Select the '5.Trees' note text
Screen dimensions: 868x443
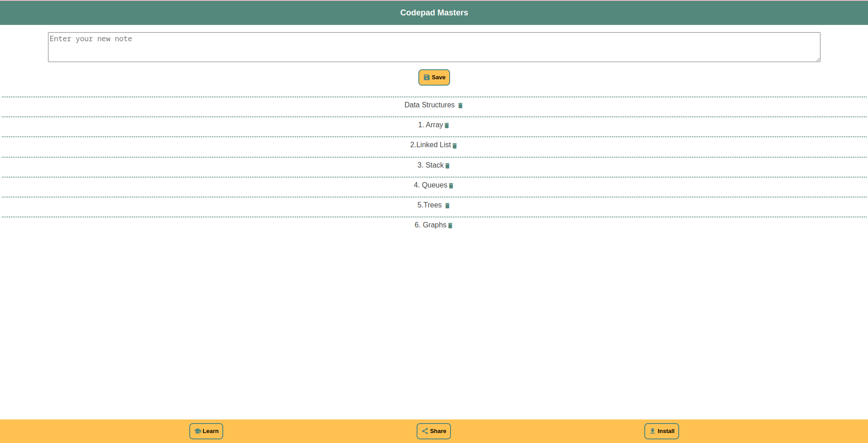[429, 205]
